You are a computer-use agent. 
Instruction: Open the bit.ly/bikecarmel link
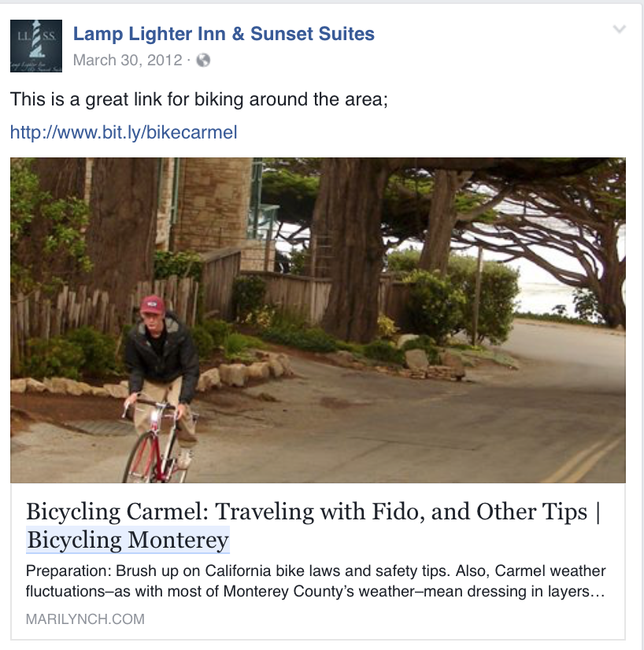pyautogui.click(x=124, y=132)
